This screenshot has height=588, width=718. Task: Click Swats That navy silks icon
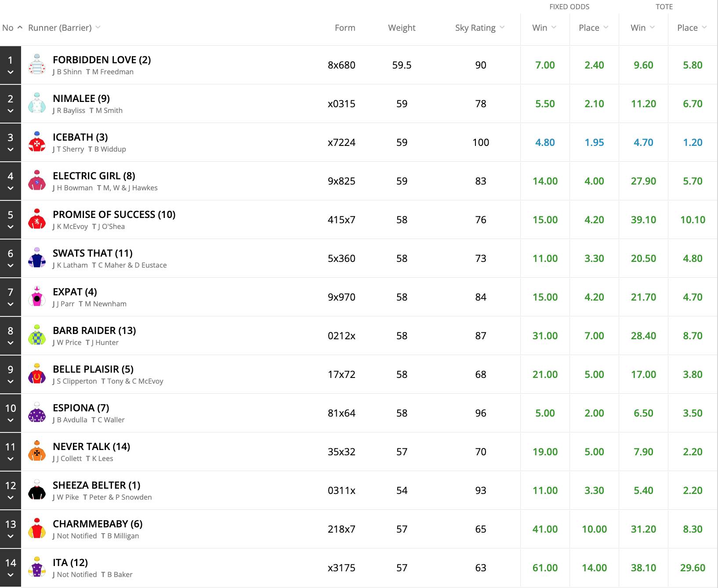coord(37,258)
